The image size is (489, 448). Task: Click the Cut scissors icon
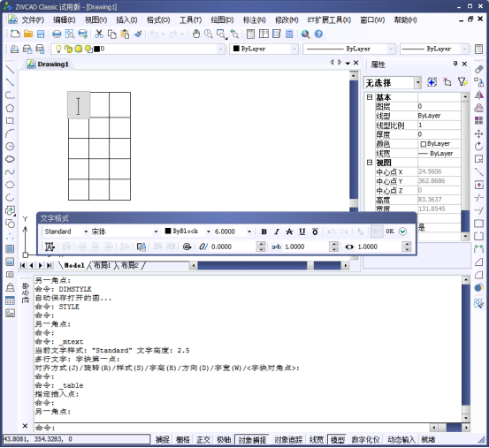pos(99,34)
